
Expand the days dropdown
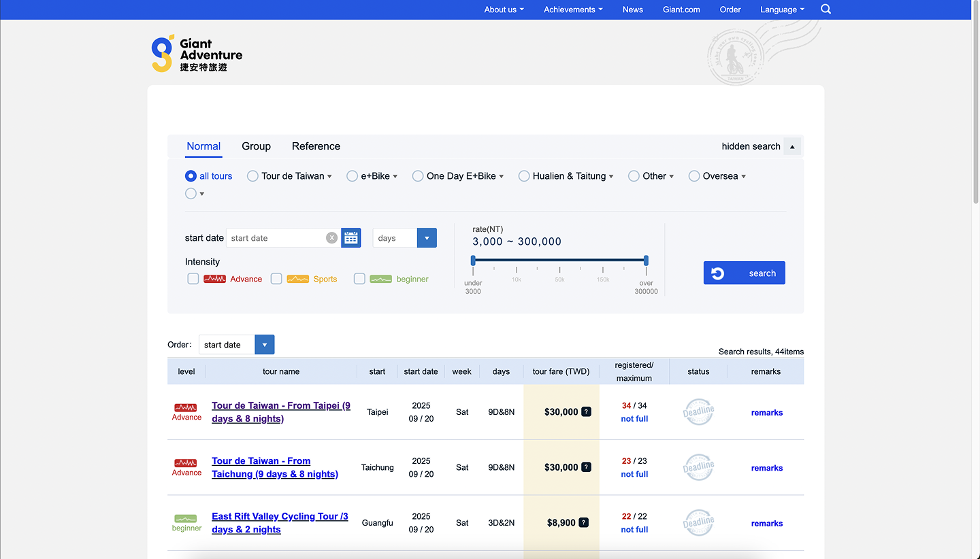point(426,238)
